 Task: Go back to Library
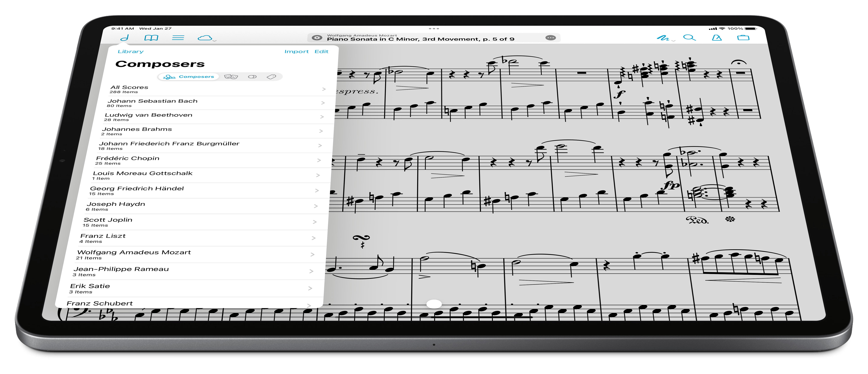point(131,52)
